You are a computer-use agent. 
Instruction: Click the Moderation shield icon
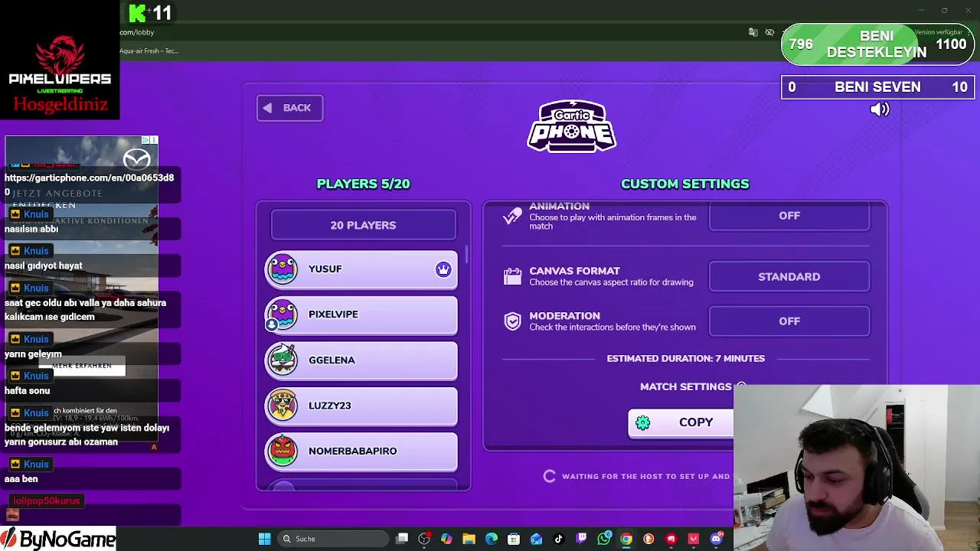click(x=512, y=321)
